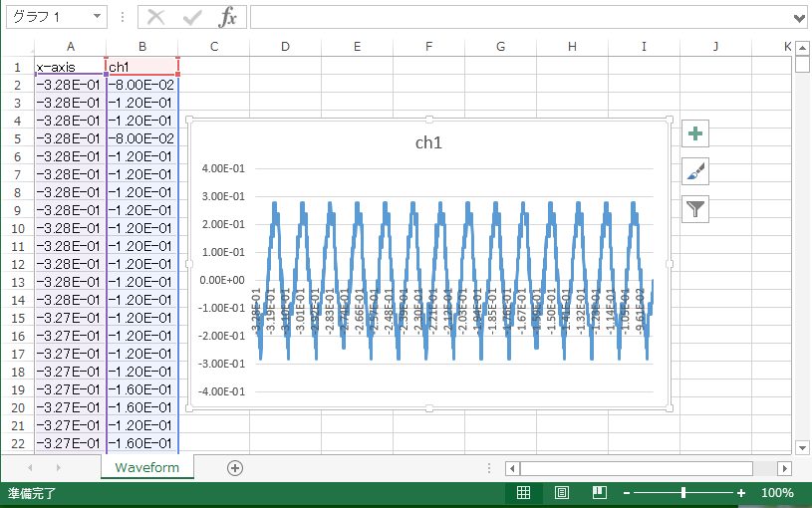Click the Cancel X icon in formula bar
Image resolution: width=812 pixels, height=508 pixels.
(x=155, y=17)
